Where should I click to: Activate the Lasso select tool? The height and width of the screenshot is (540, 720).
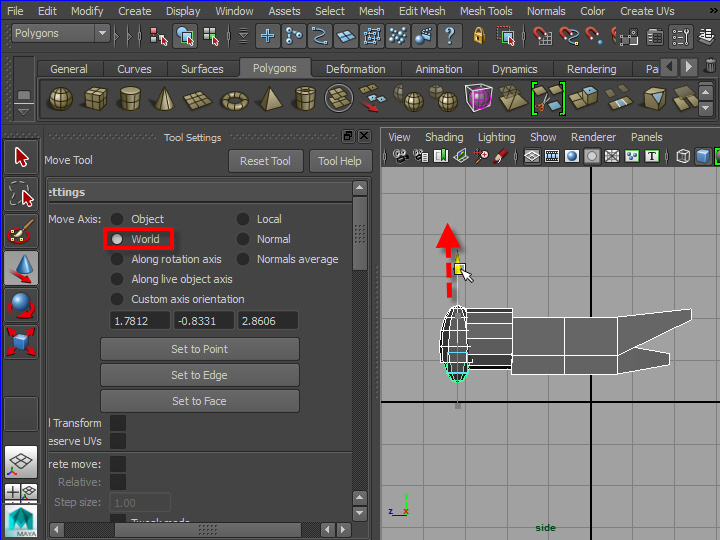coord(21,194)
